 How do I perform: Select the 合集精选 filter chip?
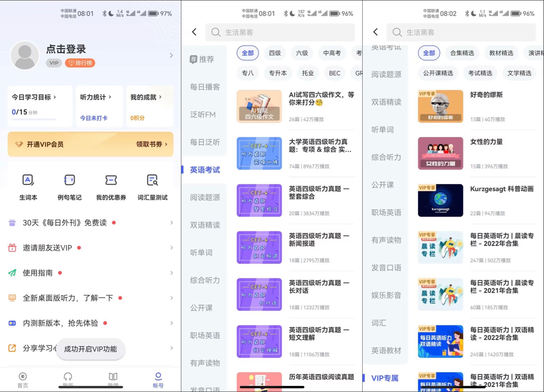pyautogui.click(x=462, y=53)
